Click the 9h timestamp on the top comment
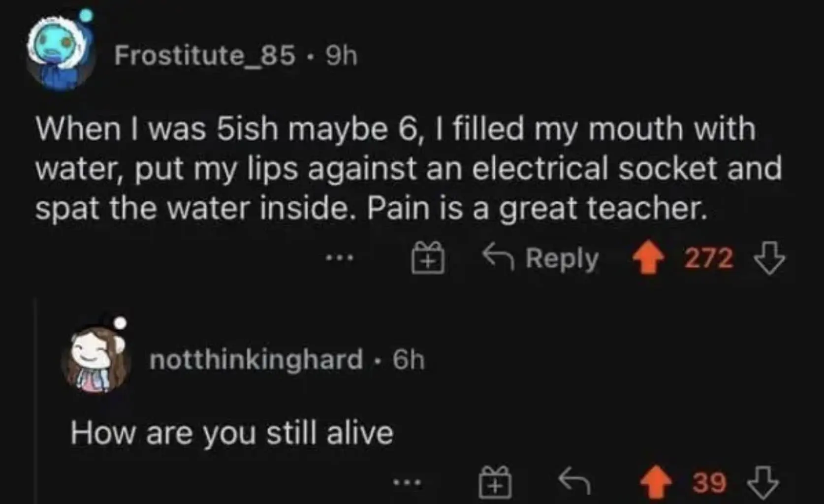The width and height of the screenshot is (824, 504). click(342, 55)
